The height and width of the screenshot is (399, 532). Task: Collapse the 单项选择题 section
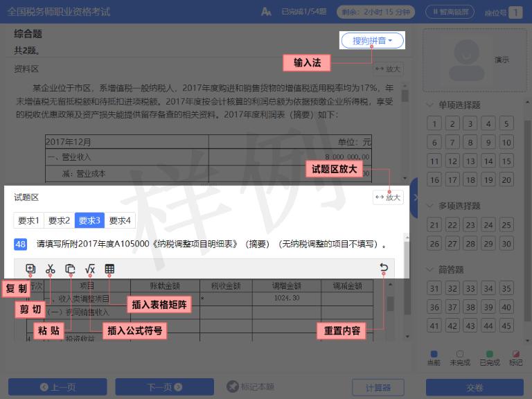pos(430,105)
